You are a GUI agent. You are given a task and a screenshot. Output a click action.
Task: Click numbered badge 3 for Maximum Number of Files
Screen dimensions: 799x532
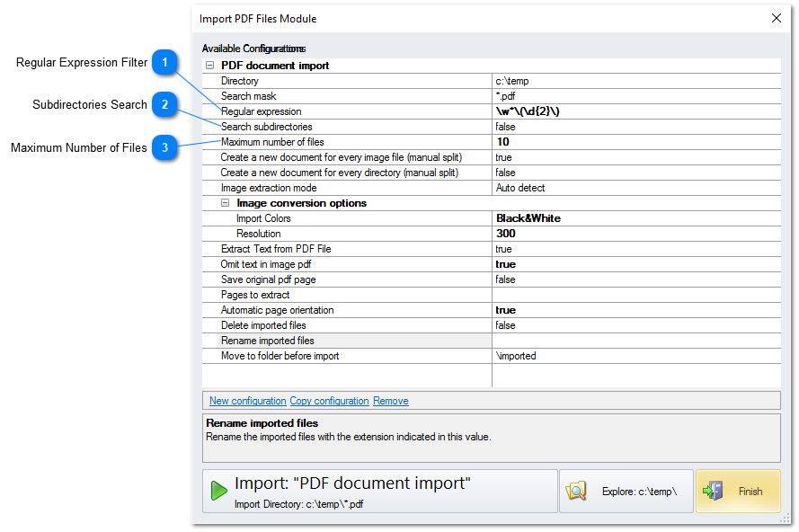164,147
